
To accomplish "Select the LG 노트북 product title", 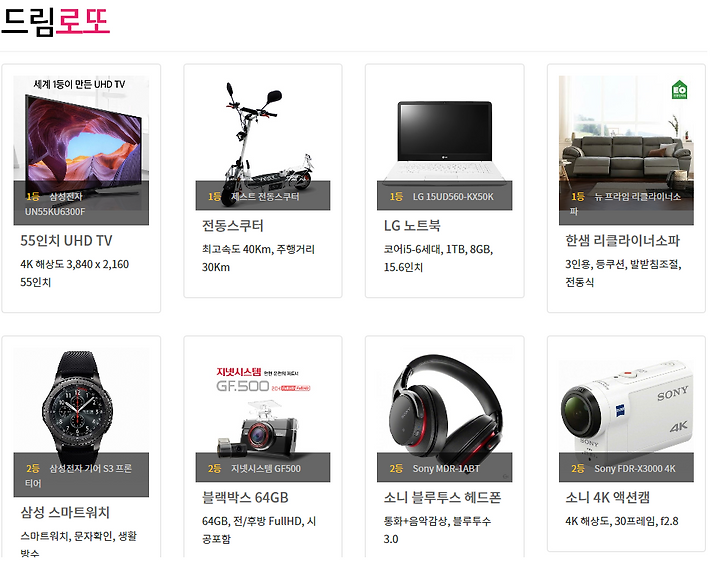I will tap(412, 226).
